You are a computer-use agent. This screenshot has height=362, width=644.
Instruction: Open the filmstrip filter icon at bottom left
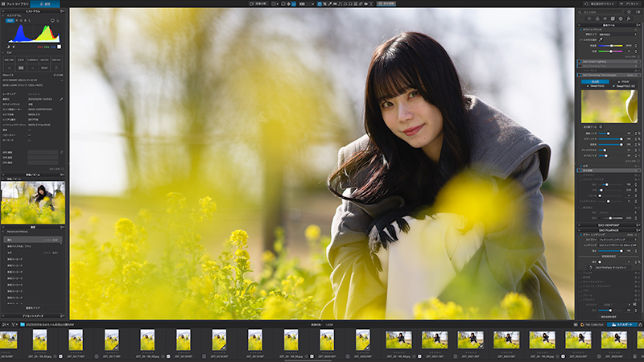13,325
